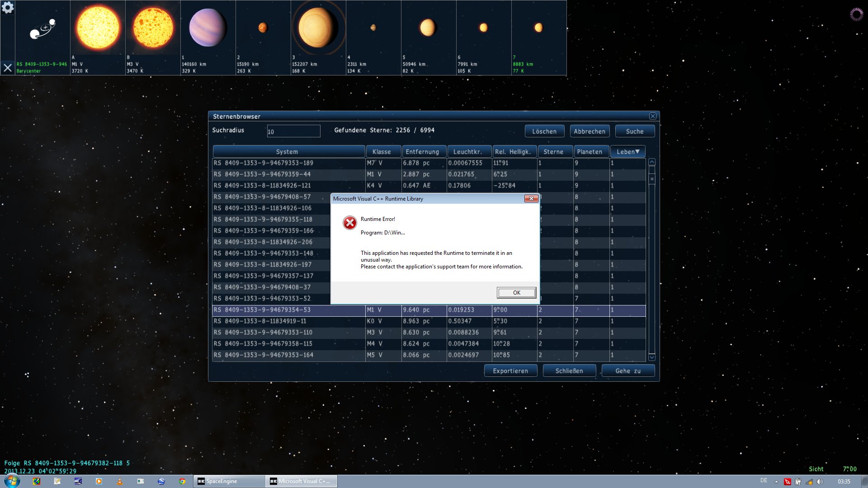Open Windows Start menu orb
Viewport: 868px width, 488px height.
pyautogui.click(x=12, y=481)
